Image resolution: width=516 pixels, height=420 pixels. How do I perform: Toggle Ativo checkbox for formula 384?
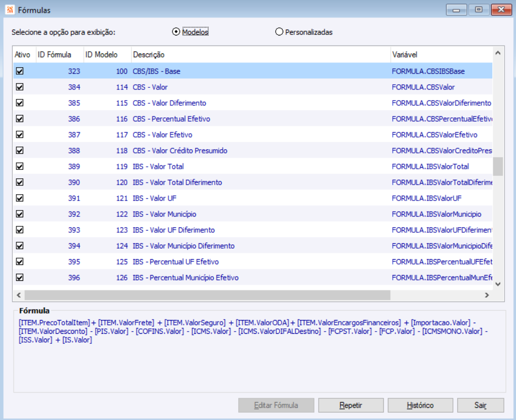(20, 87)
